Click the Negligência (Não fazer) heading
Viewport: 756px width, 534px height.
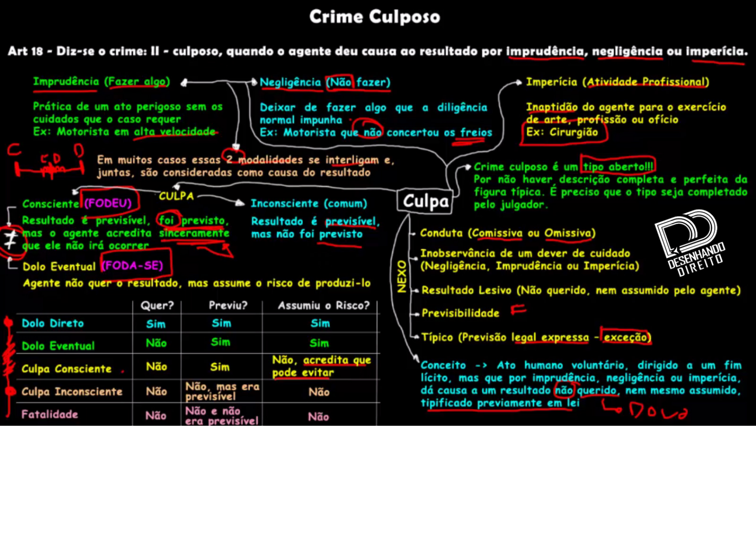[x=325, y=83]
